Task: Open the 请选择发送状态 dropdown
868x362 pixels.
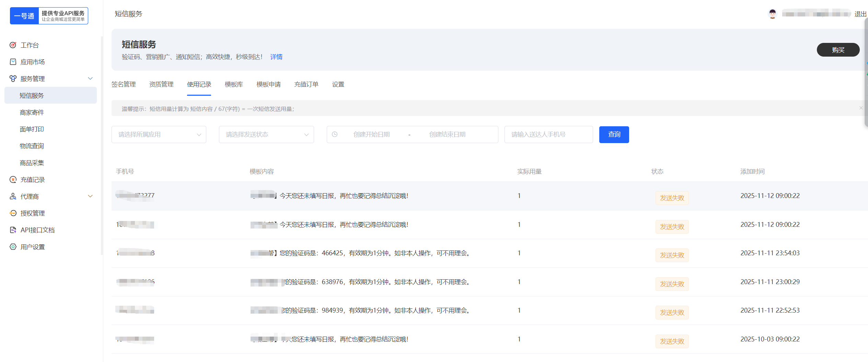Action: click(266, 135)
